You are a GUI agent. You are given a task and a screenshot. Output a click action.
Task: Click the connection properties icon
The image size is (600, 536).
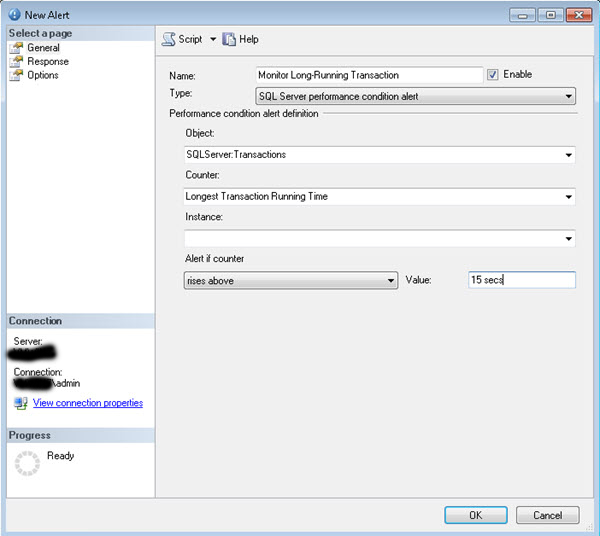click(21, 403)
